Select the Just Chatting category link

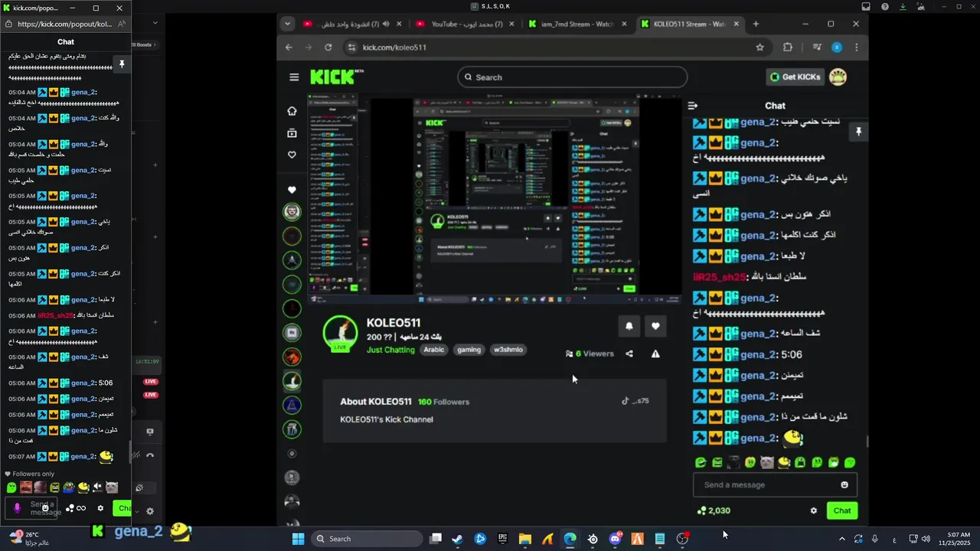[x=390, y=350]
